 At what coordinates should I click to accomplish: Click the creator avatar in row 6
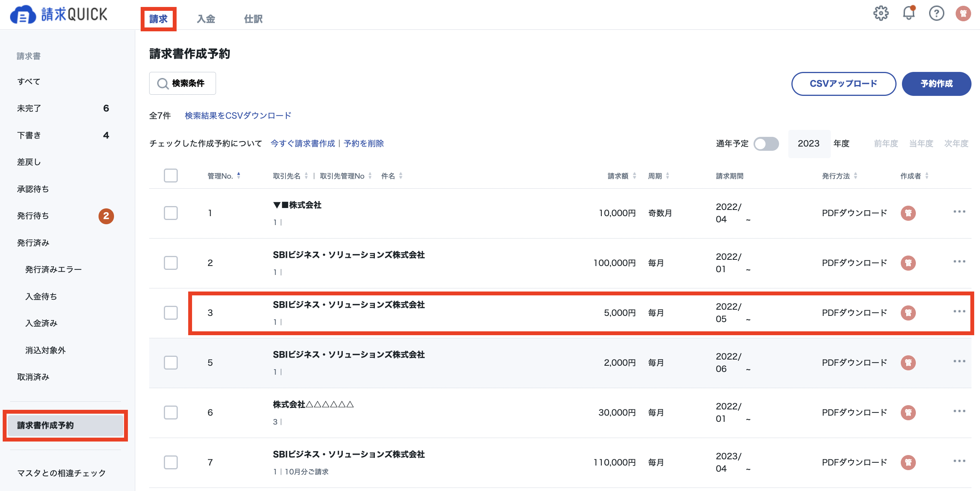pyautogui.click(x=908, y=413)
